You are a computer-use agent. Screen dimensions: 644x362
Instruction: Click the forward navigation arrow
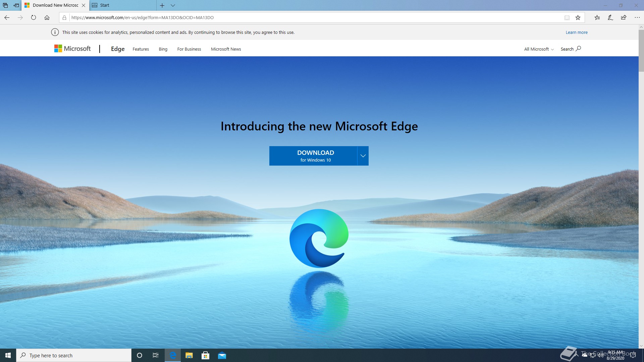(x=20, y=17)
